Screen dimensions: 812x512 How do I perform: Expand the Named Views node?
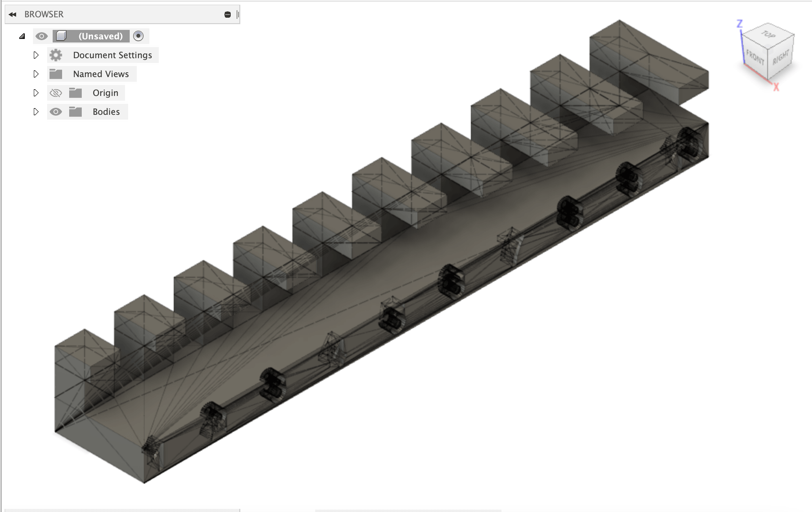pos(36,74)
